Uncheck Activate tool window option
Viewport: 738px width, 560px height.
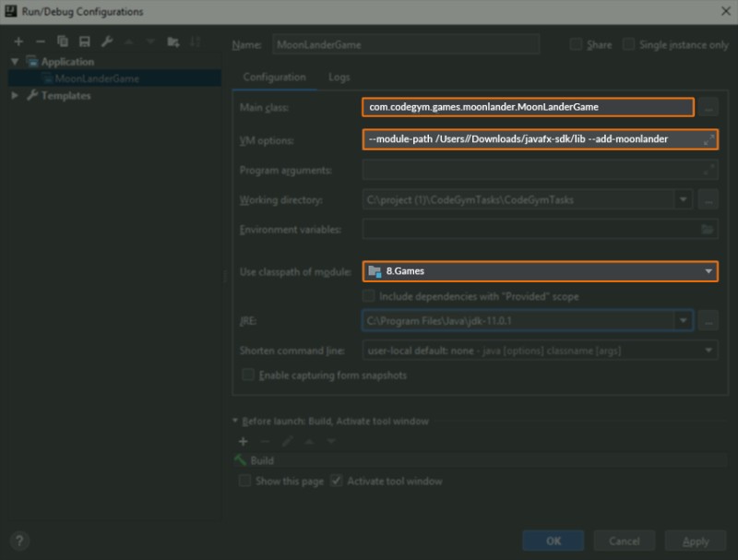[337, 481]
